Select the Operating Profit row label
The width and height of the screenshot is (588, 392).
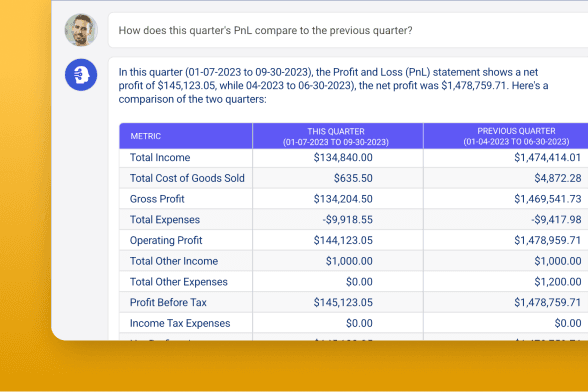click(x=166, y=240)
